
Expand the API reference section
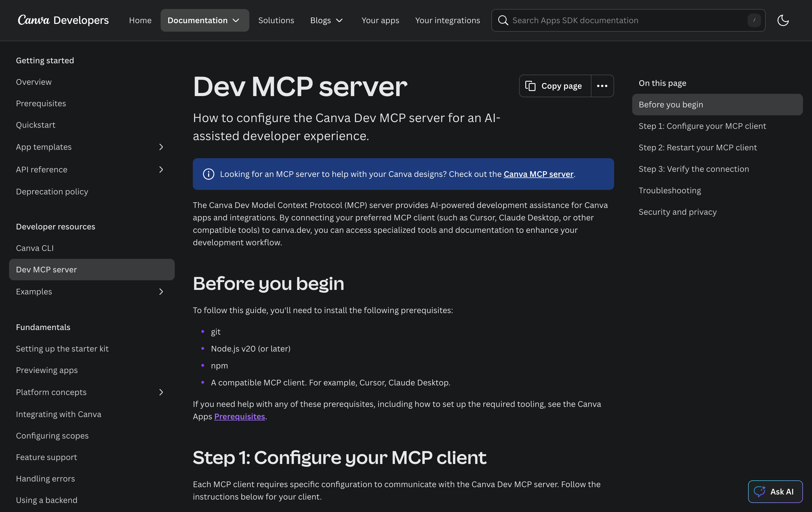pos(161,169)
